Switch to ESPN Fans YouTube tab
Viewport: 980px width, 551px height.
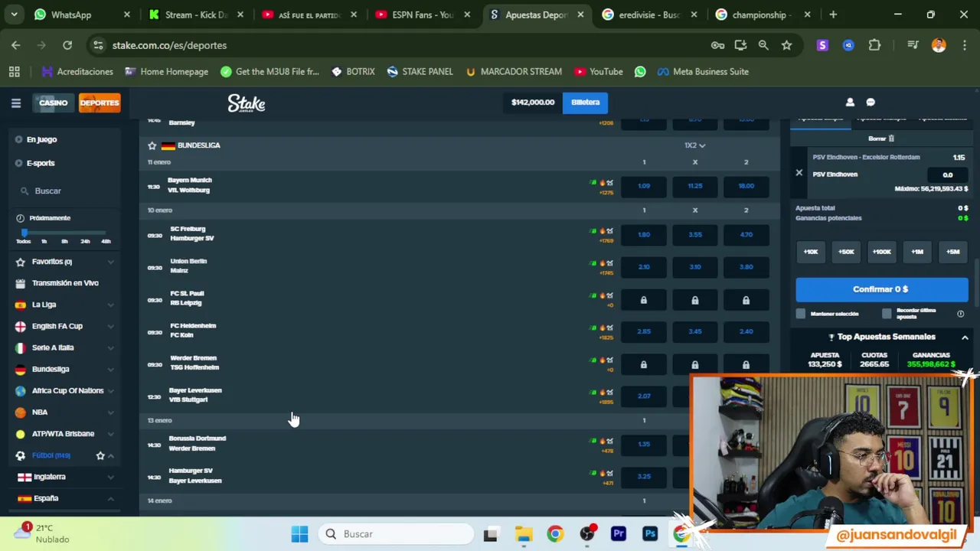coord(423,15)
